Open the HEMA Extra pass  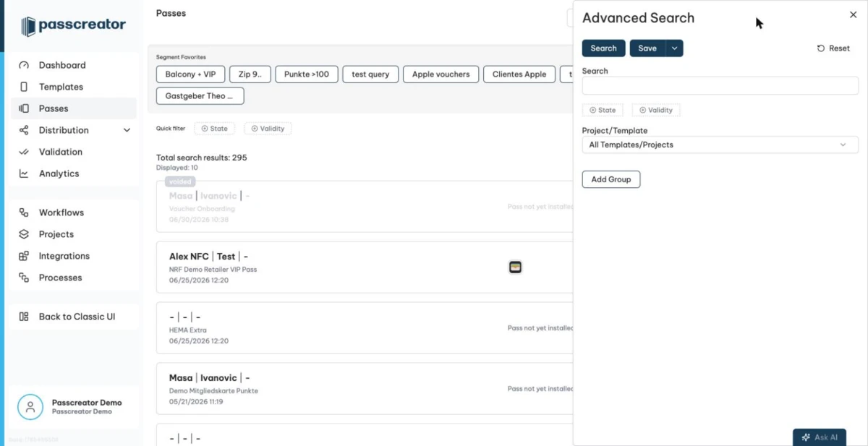(x=365, y=328)
